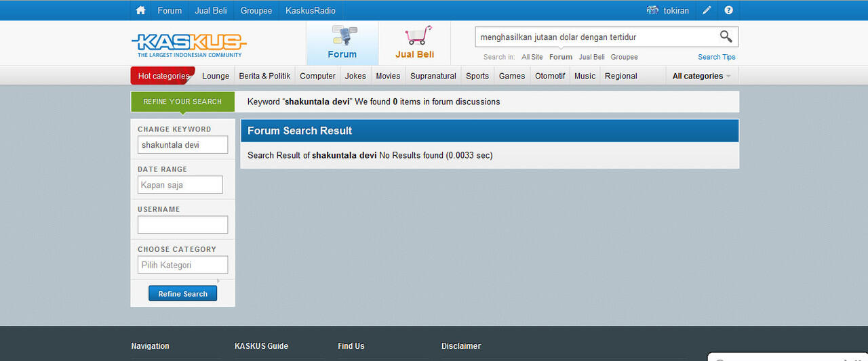
Task: Open the Games category
Action: tap(512, 76)
